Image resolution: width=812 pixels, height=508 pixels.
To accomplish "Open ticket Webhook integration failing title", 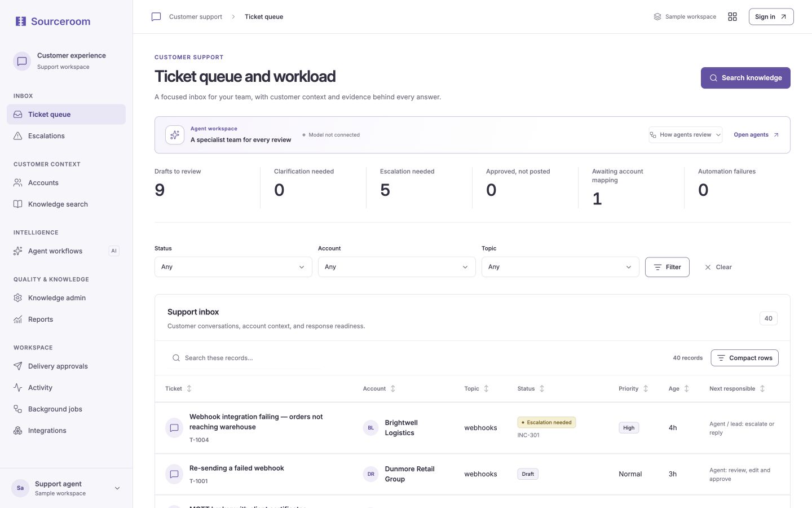I will click(x=256, y=422).
